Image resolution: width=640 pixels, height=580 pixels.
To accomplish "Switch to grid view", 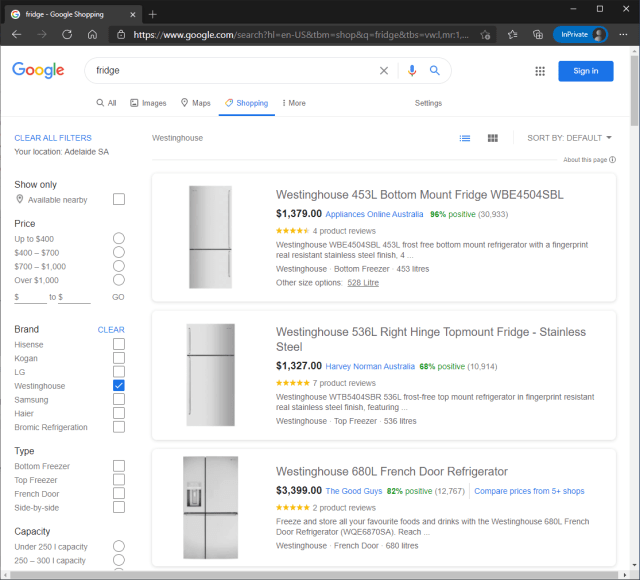I will point(493,138).
